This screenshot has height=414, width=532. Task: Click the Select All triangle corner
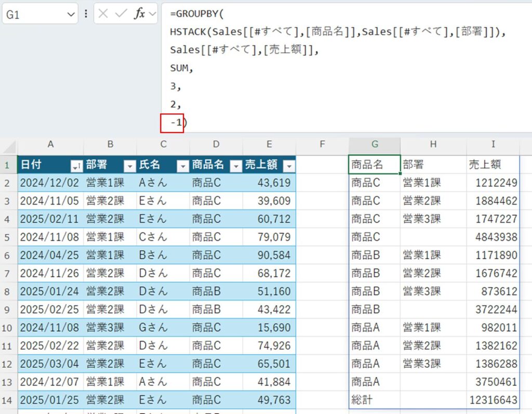tap(10, 148)
